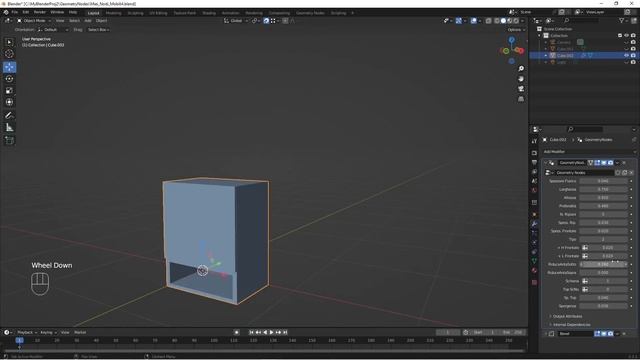Image resolution: width=640 pixels, height=360 pixels.
Task: Click the outliner search field
Action: click(x=581, y=20)
